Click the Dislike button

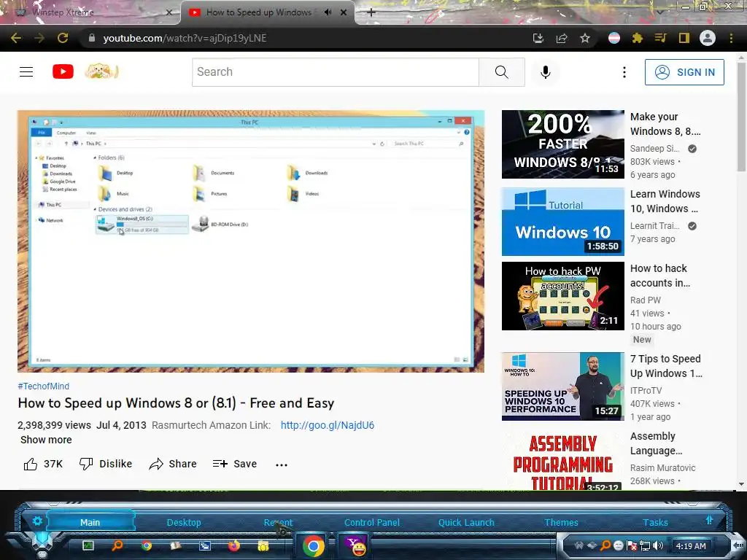pos(106,464)
